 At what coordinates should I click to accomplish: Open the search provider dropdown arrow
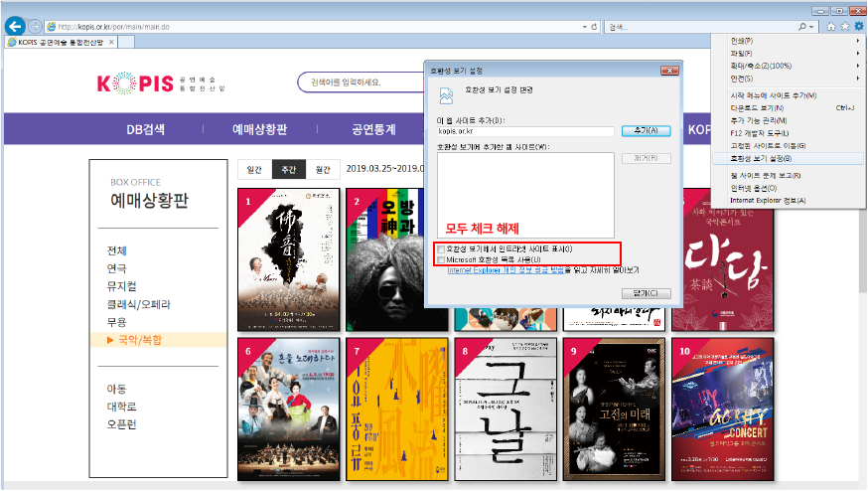click(x=811, y=27)
